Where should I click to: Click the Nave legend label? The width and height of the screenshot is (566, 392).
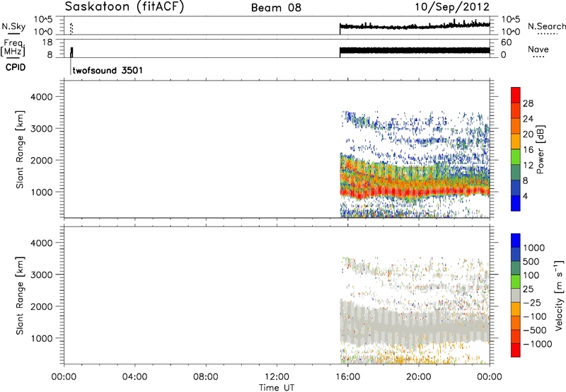pos(538,49)
